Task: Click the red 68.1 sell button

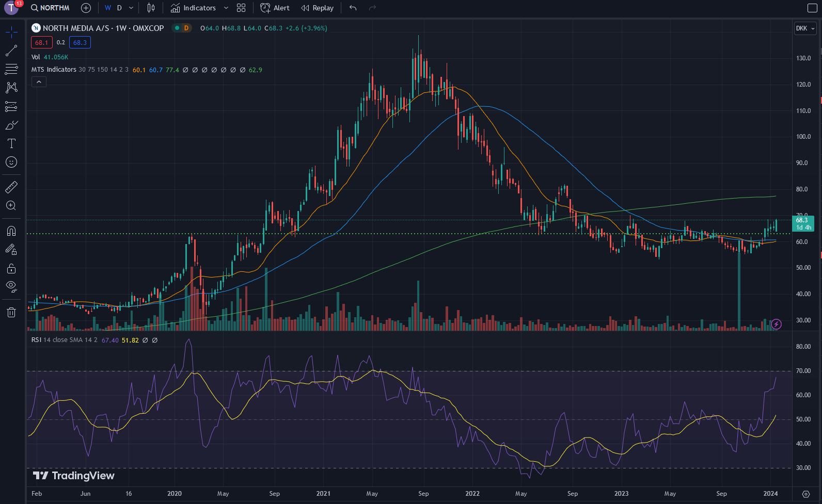Action: [42, 42]
